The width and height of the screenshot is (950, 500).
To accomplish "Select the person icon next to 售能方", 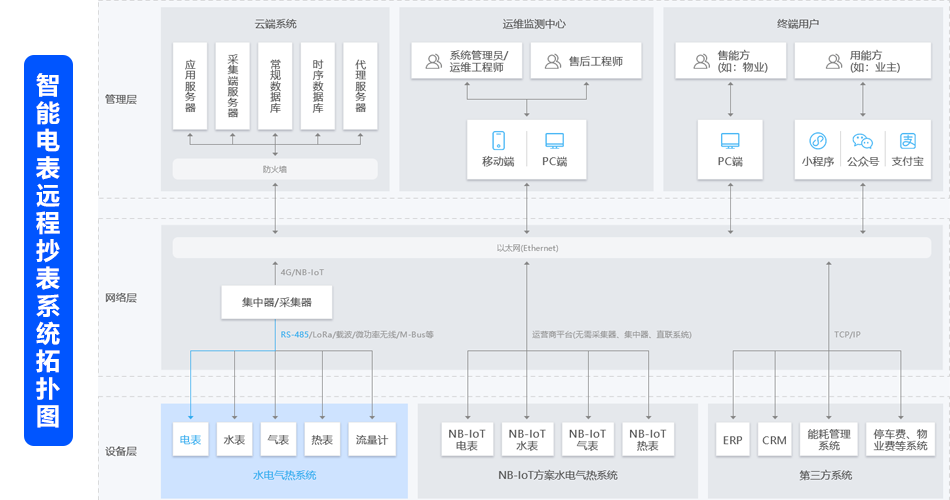I will coord(698,62).
